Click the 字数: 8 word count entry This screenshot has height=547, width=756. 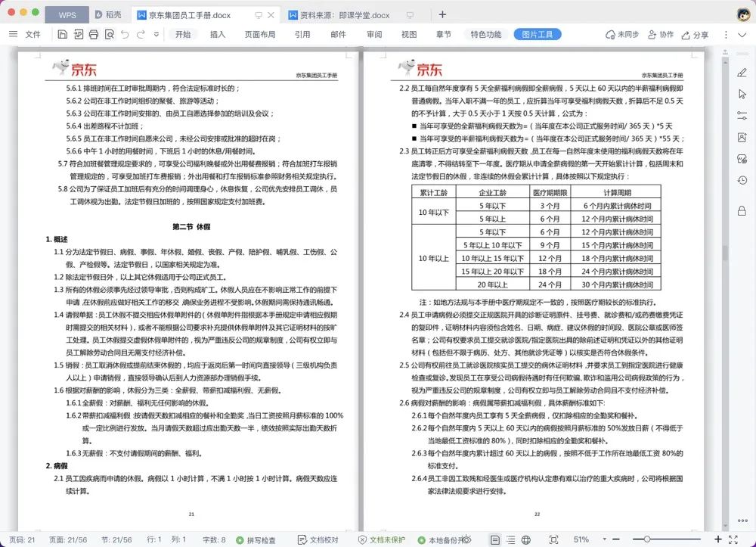214,539
